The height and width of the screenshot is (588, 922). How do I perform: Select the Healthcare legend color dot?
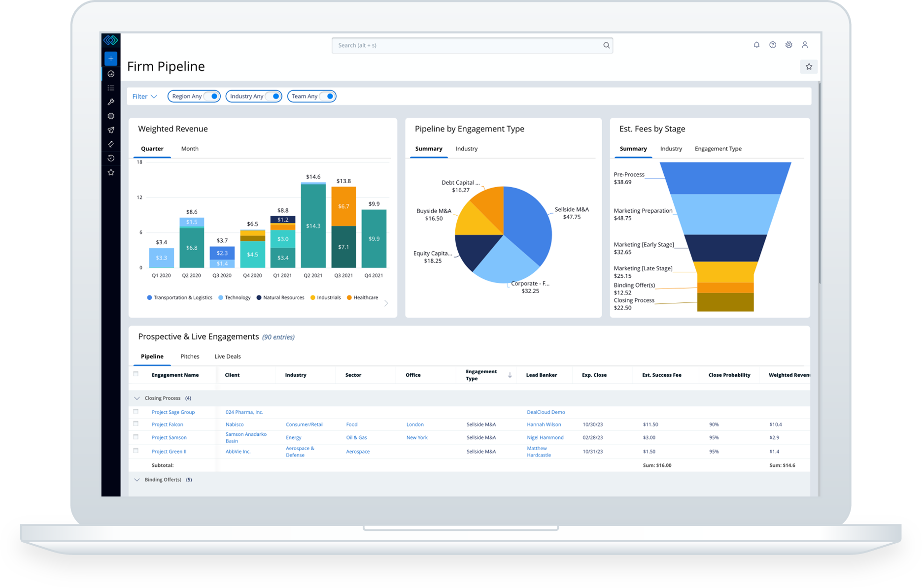(x=349, y=297)
